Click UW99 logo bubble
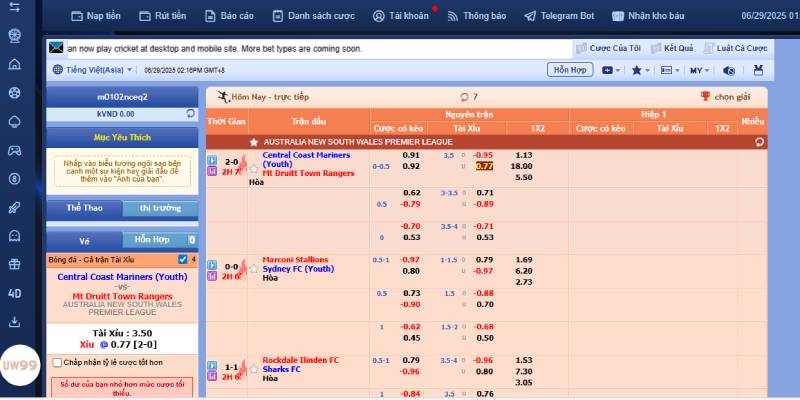Image resolution: width=800 pixels, height=400 pixels. (20, 365)
